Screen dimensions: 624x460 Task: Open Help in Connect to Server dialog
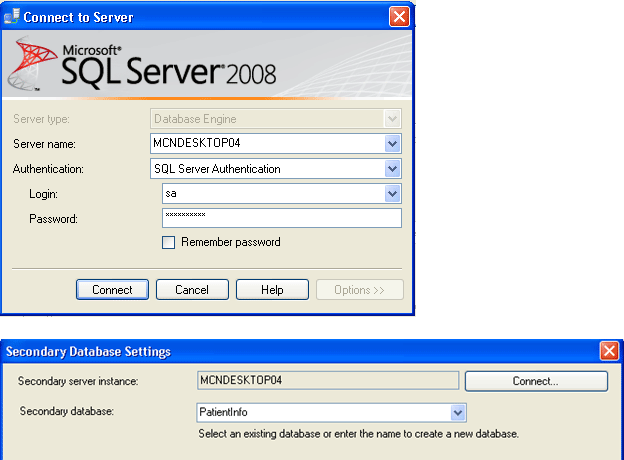(272, 289)
